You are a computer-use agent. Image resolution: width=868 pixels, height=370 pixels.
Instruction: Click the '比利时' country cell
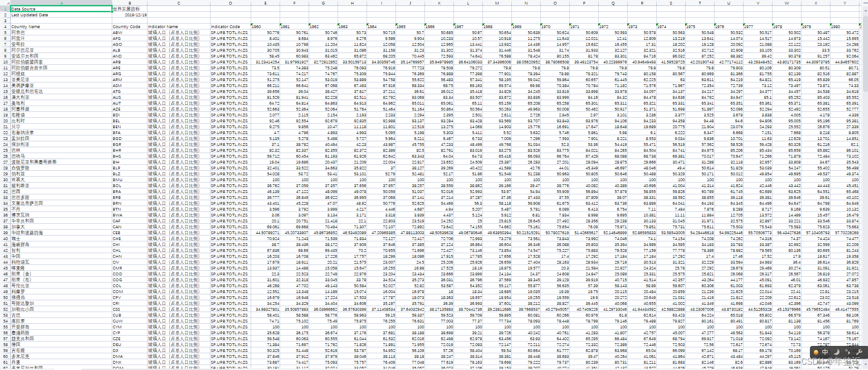coord(61,120)
